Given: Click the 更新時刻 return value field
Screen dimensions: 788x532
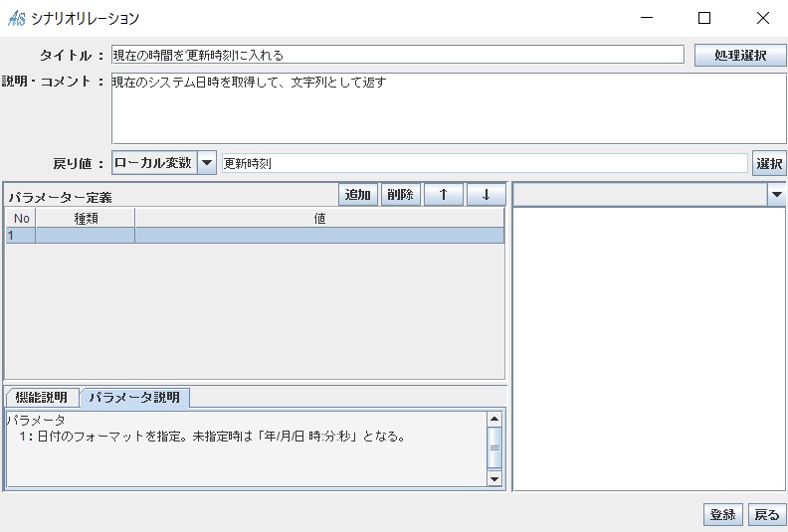Looking at the screenshot, I should (484, 163).
